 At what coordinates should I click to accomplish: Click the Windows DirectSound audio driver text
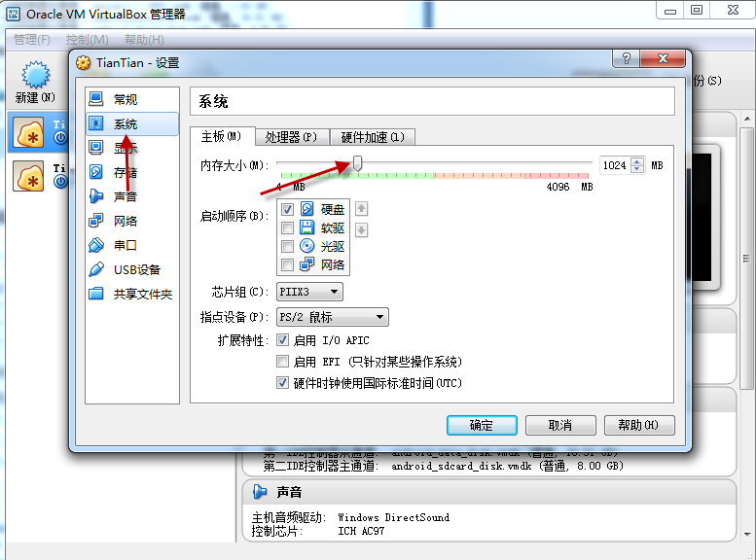point(393,517)
